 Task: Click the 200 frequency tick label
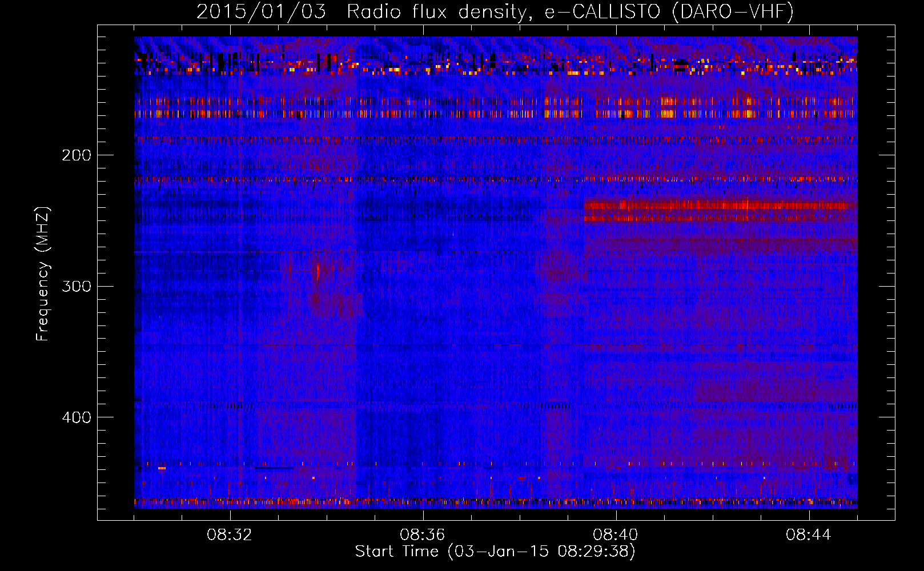point(77,155)
